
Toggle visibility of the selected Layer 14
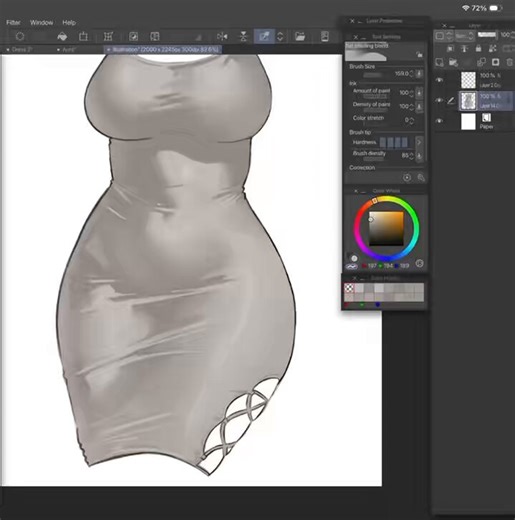click(440, 100)
